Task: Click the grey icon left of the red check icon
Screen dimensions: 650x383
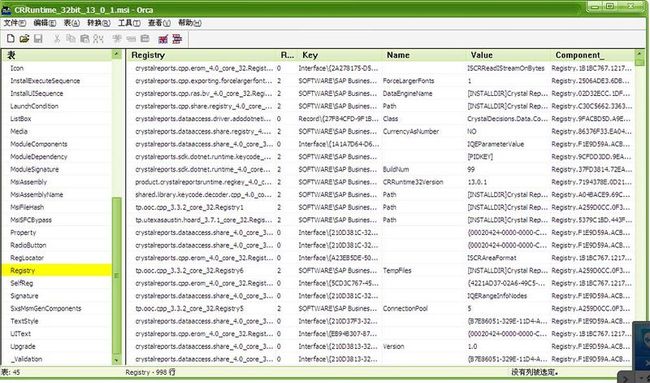Action: pyautogui.click(x=145, y=39)
